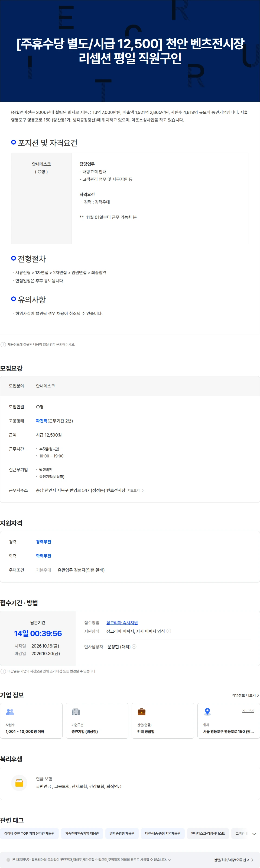This screenshot has height=868, width=260.
Task: Click the 중견기업 (비상장) company card
Action: pyautogui.click(x=97, y=721)
